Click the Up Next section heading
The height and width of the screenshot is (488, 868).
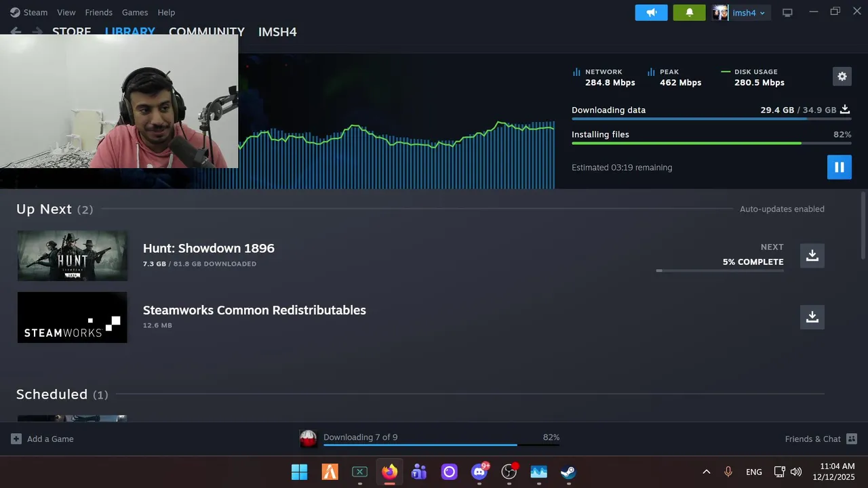(55, 209)
